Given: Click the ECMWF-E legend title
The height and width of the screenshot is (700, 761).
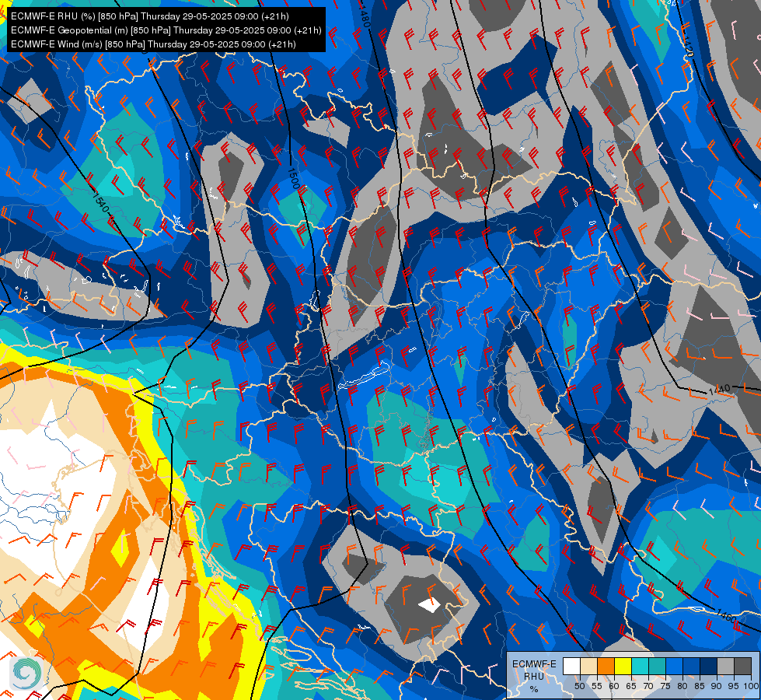Looking at the screenshot, I should click(x=534, y=664).
